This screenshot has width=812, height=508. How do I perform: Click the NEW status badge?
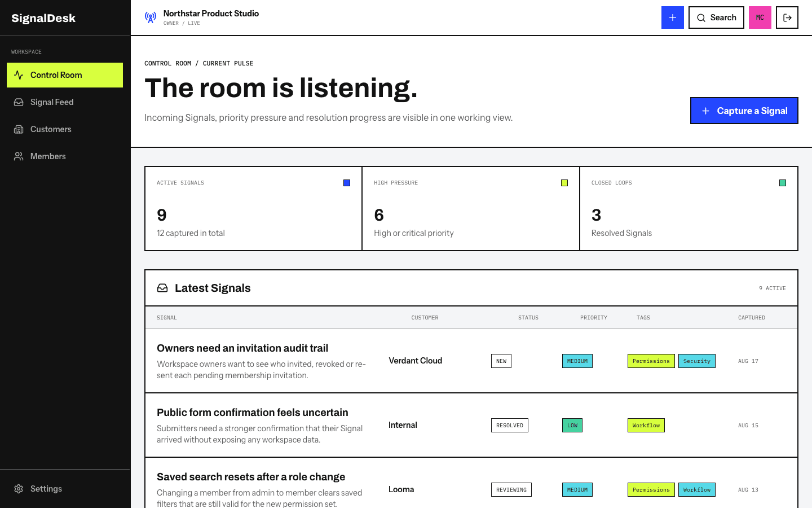pyautogui.click(x=501, y=361)
